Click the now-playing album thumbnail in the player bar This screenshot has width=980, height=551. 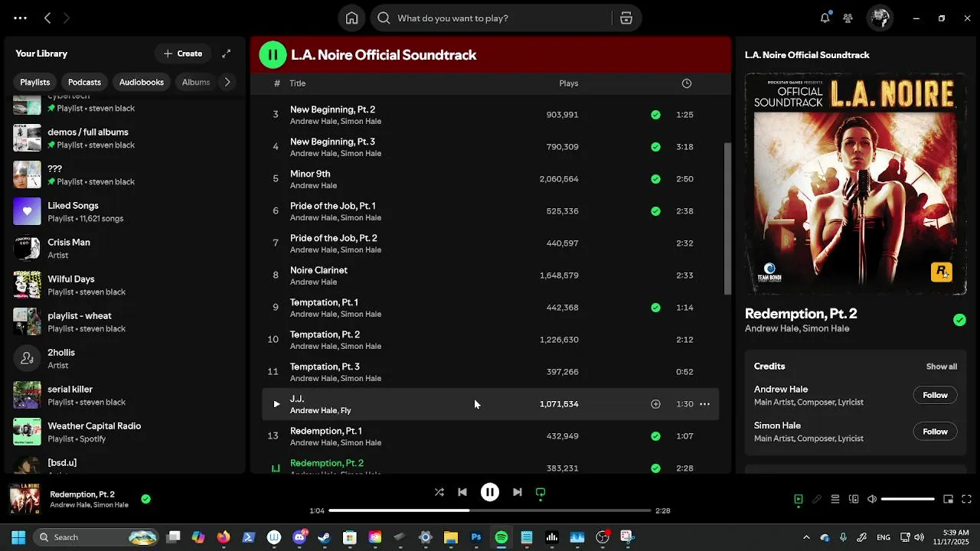pyautogui.click(x=24, y=499)
